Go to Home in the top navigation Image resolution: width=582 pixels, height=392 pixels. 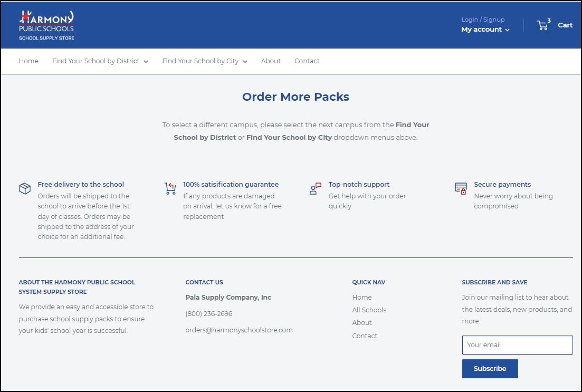tap(28, 61)
